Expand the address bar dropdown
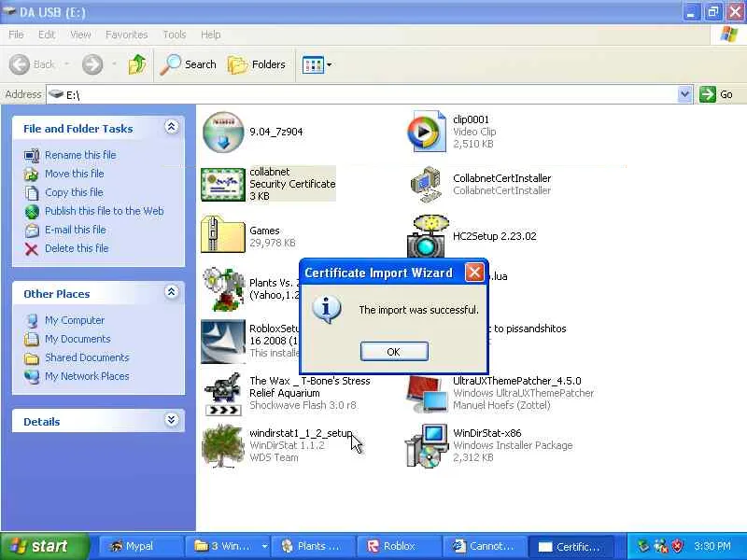 pos(684,94)
